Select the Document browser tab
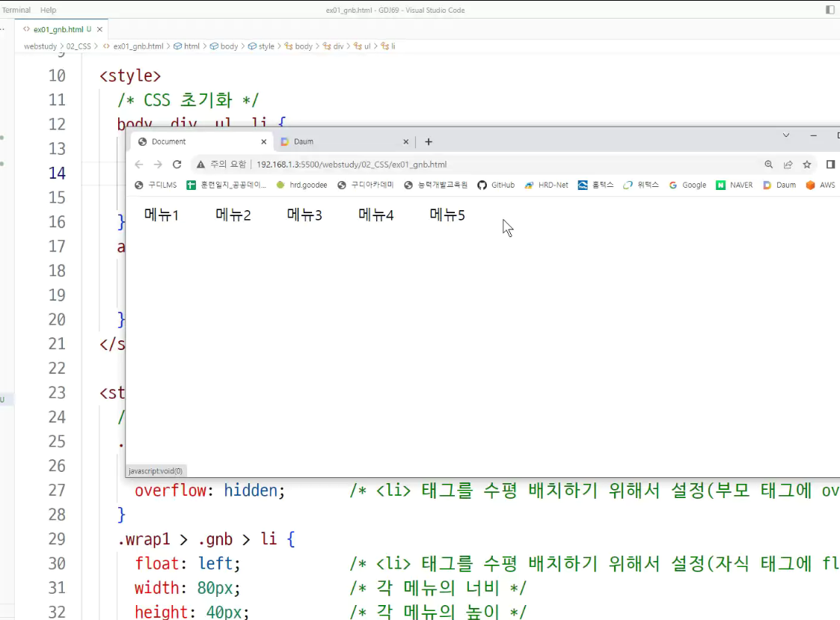The width and height of the screenshot is (840, 620). pyautogui.click(x=203, y=142)
